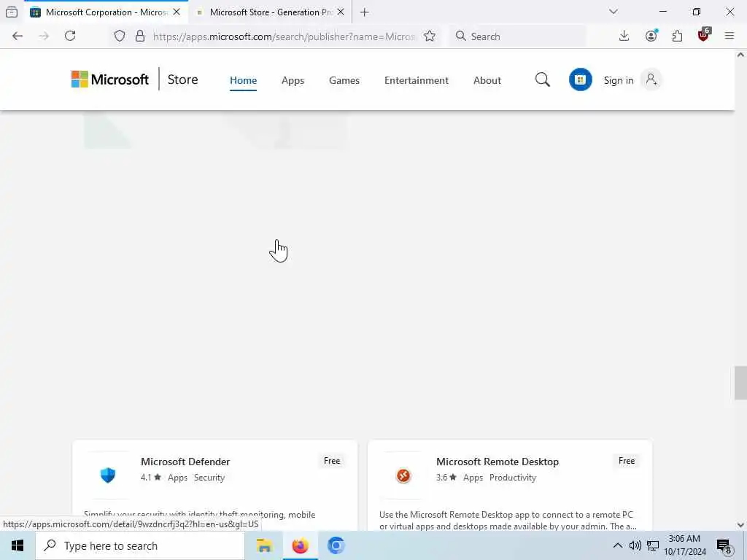
Task: Open the extensions puzzle icon
Action: click(x=677, y=36)
